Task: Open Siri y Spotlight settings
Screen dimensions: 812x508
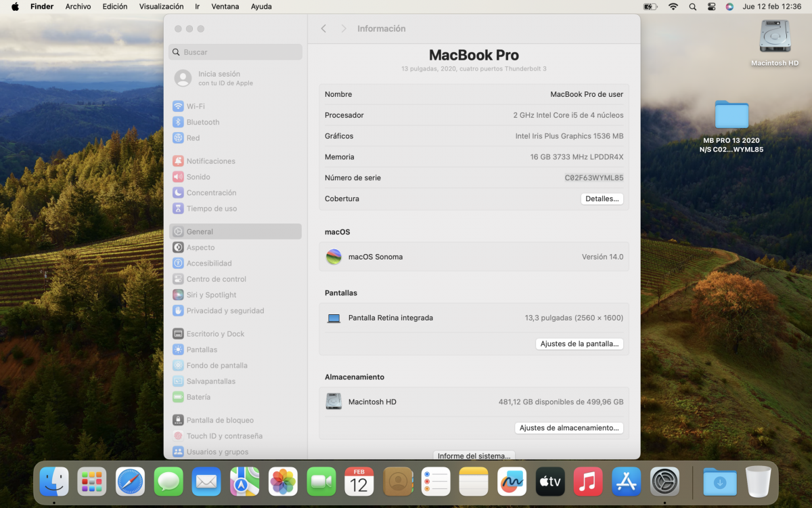Action: [210, 295]
